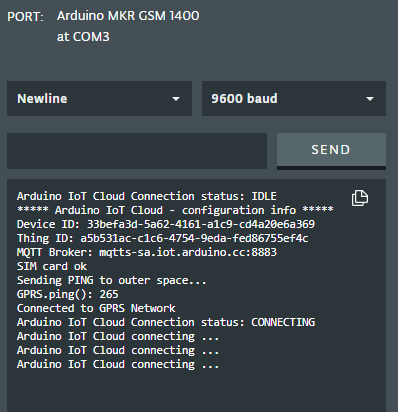This screenshot has width=398, height=412.
Task: Click the SEND button
Action: pyautogui.click(x=331, y=151)
